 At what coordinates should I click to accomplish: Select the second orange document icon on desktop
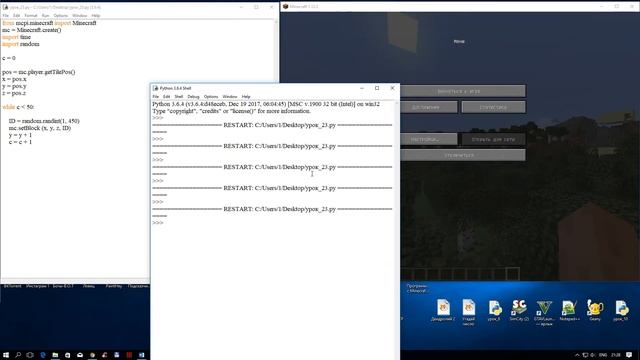coord(469,311)
